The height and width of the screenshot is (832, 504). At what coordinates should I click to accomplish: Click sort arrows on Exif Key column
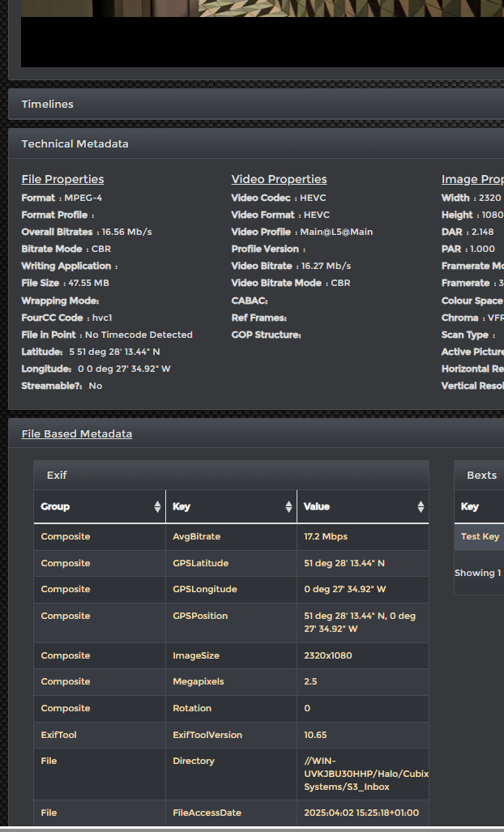tap(288, 506)
